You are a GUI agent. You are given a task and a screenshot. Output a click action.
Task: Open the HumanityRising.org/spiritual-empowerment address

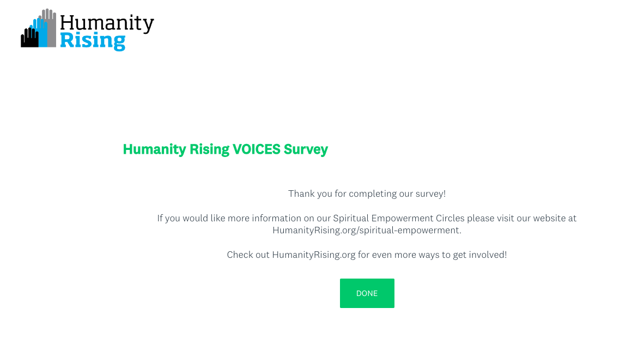pos(367,230)
